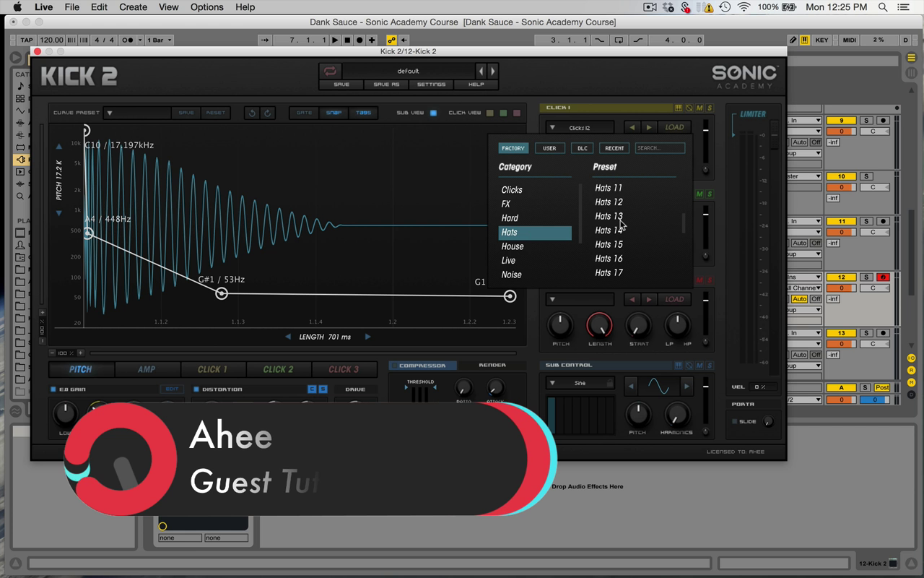Viewport: 924px width, 578px height.
Task: Open the Sine sub waveform dropdown
Action: [x=580, y=383]
